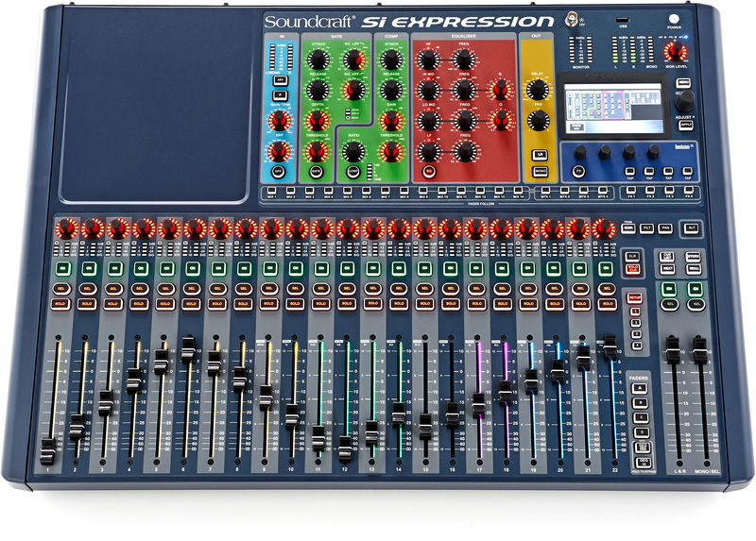Select the MIX 8 fader follow button
This screenshot has height=541, width=756.
(x=404, y=191)
